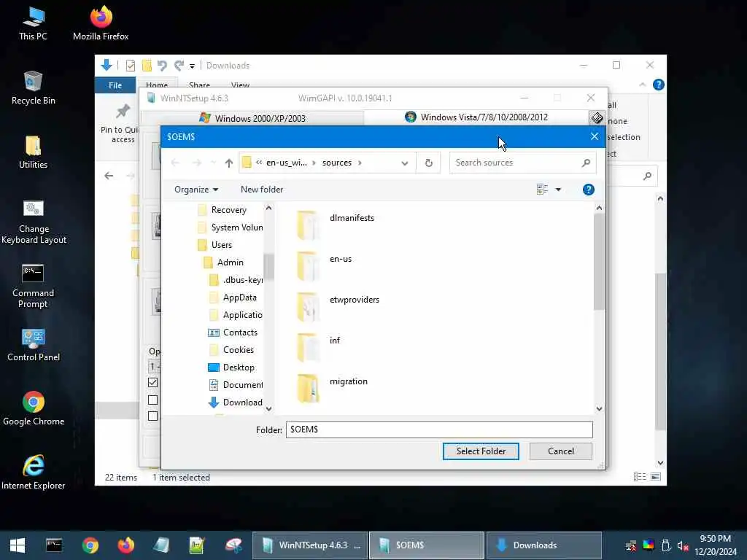Screen dimensions: 747x560
Task: Launch Google Chrome desktop shortcut
Action: (x=34, y=408)
